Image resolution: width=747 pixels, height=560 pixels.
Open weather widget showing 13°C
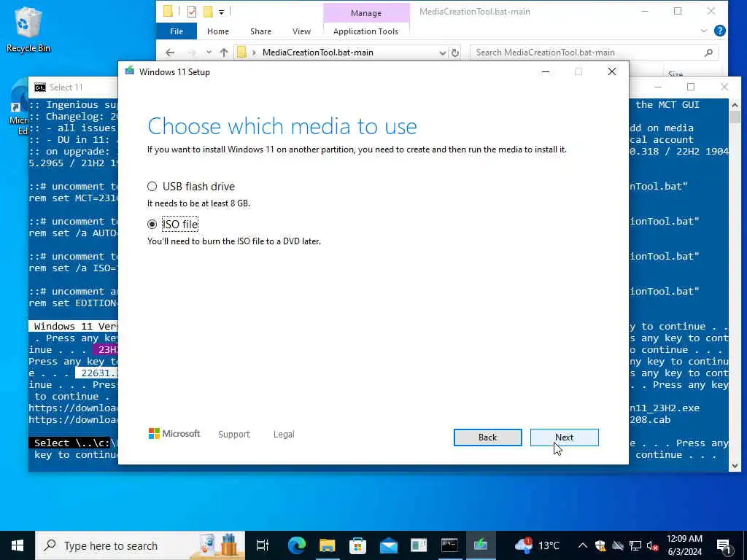tap(538, 545)
